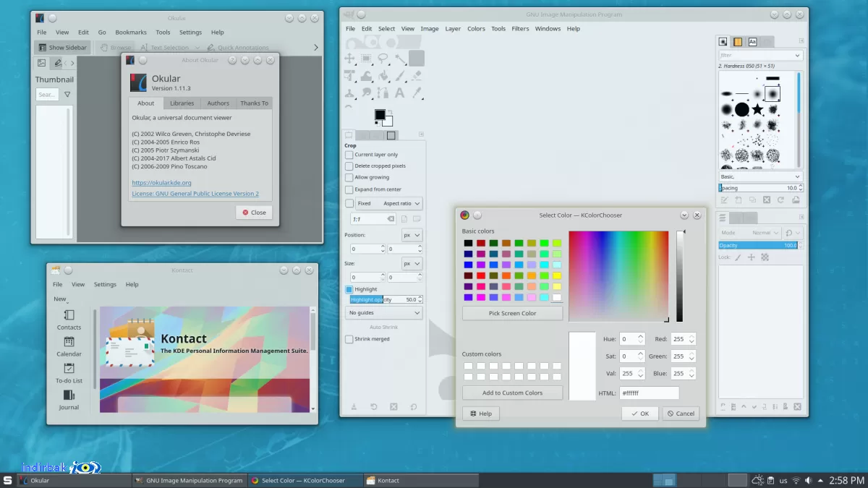
Task: Toggle the Fixed aspect ratio checkbox
Action: click(349, 204)
